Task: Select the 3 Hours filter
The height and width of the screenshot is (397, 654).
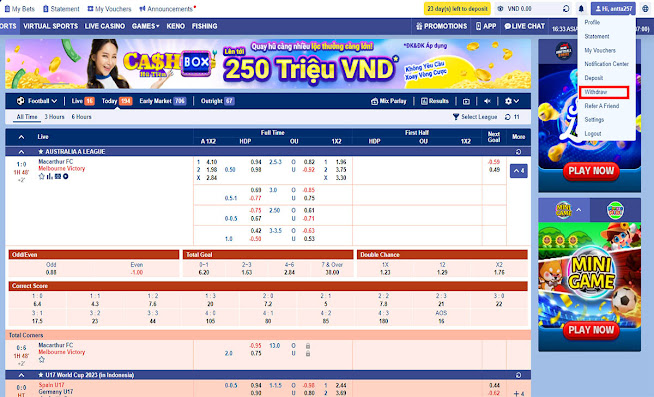Action: (54, 117)
